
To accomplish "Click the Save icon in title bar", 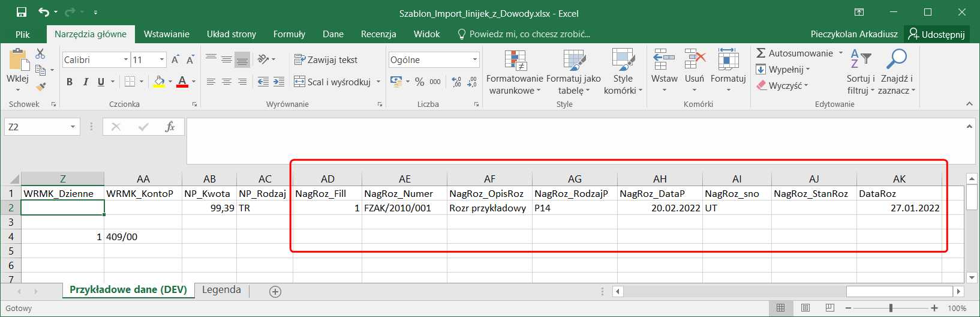I will [x=22, y=12].
